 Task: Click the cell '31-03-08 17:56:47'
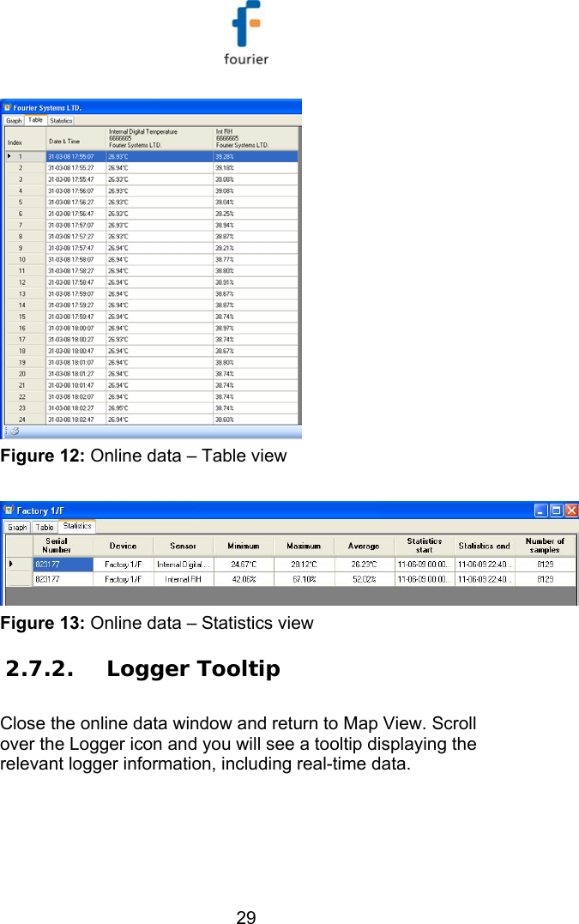click(x=76, y=214)
